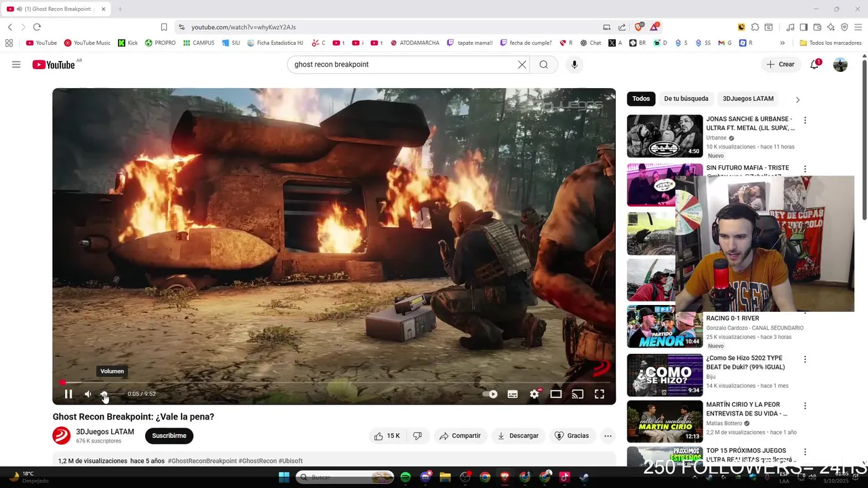
Task: Open the CAMPUS bookmark
Action: [199, 43]
